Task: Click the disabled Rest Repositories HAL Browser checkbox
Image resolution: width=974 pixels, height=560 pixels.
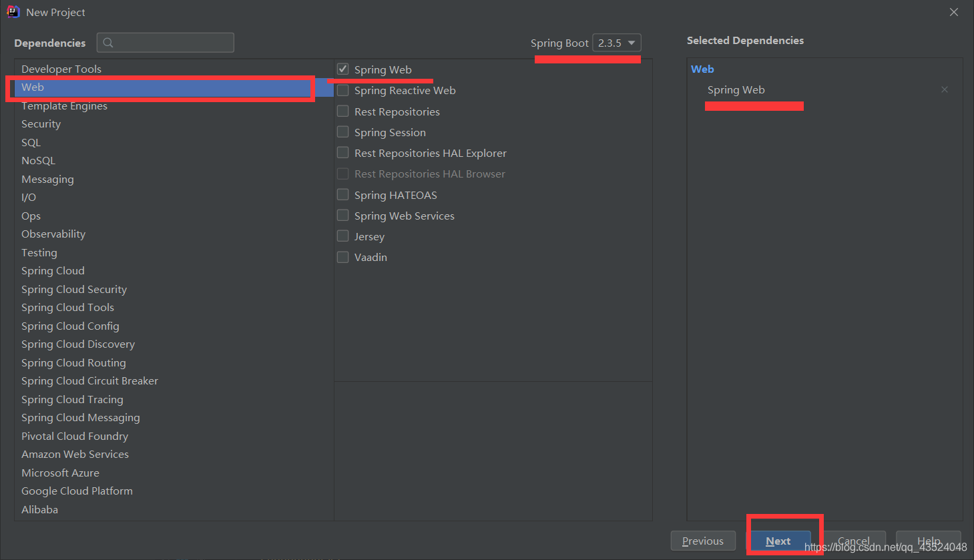Action: [343, 174]
